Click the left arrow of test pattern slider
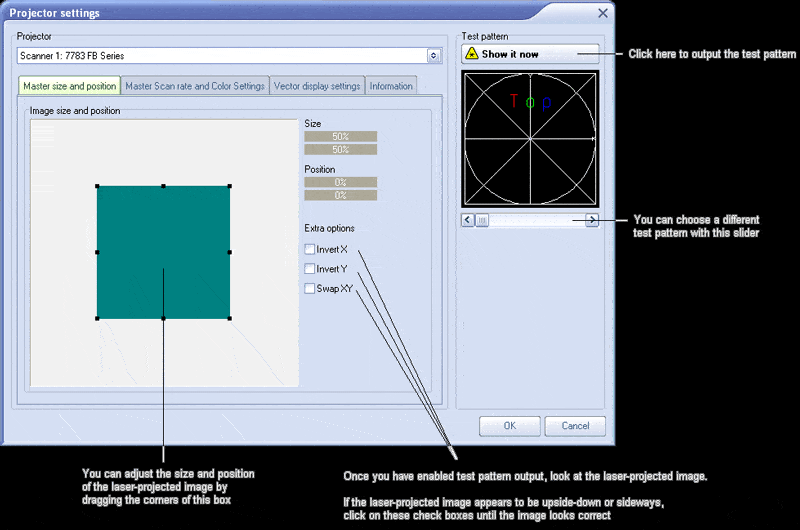Image resolution: width=800 pixels, height=530 pixels. coord(468,220)
